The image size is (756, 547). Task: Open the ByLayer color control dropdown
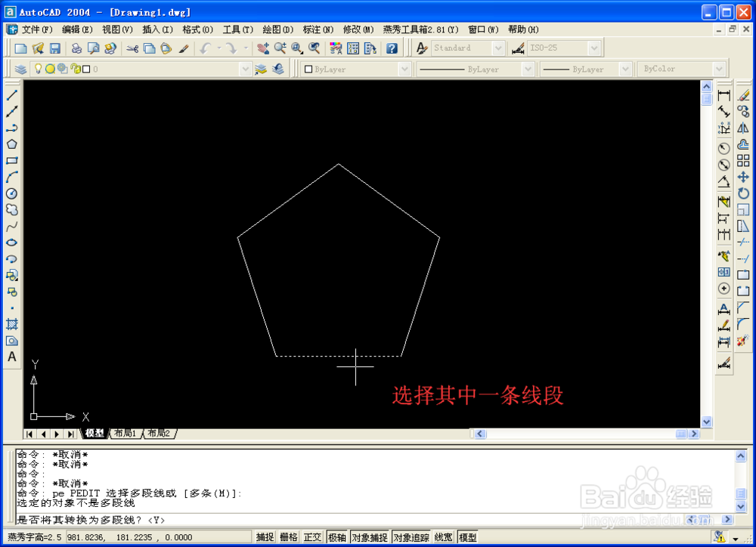click(x=404, y=70)
